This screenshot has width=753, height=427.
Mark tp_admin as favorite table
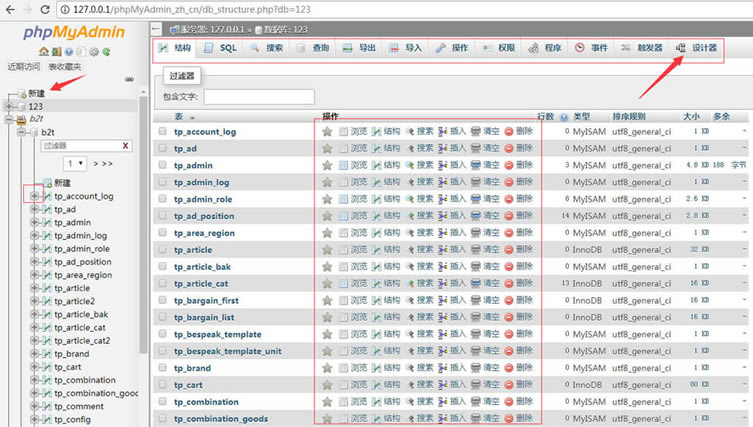click(x=327, y=165)
